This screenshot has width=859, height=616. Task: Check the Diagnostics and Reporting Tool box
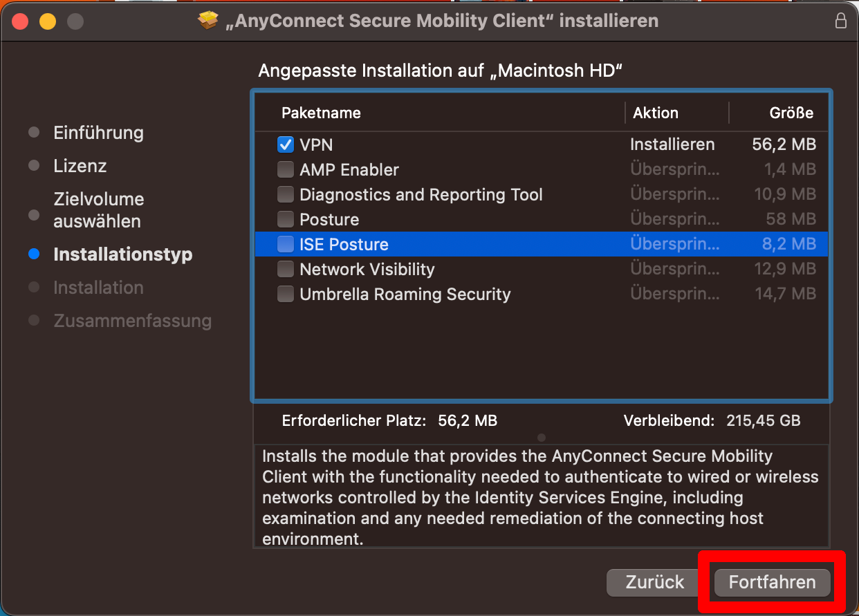click(x=286, y=194)
